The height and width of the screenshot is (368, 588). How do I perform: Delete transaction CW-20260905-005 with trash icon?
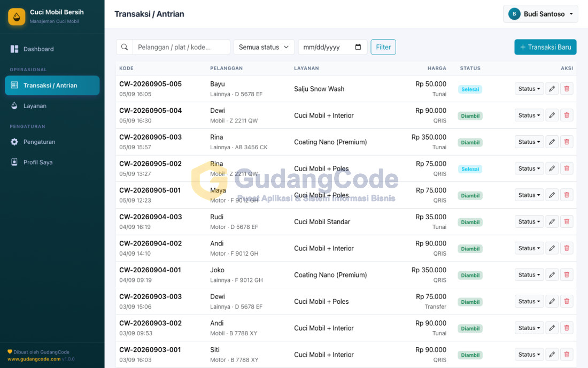coord(567,89)
